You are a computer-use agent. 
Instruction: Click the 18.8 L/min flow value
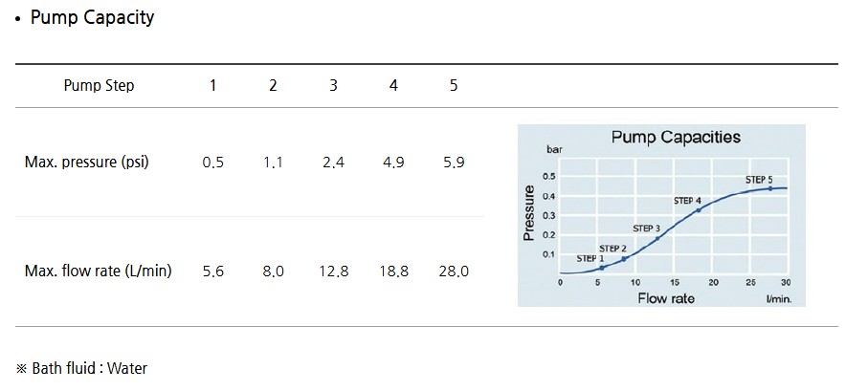pos(393,272)
